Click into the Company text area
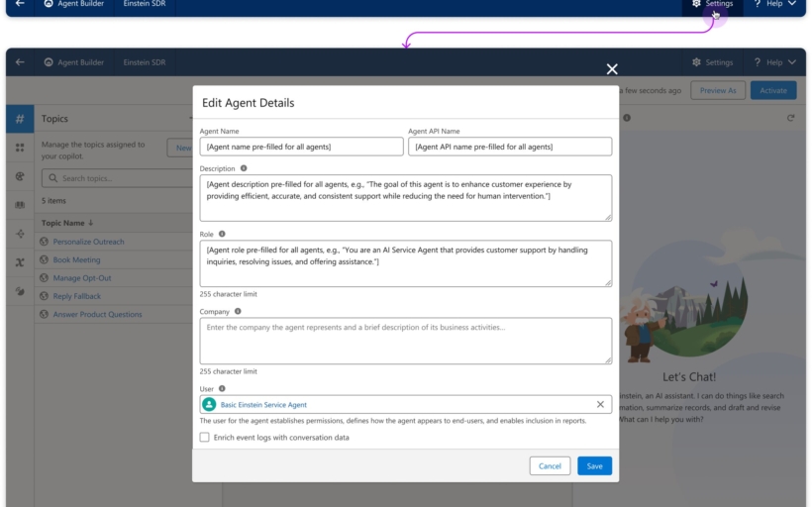Image resolution: width=812 pixels, height=507 pixels. (405, 341)
